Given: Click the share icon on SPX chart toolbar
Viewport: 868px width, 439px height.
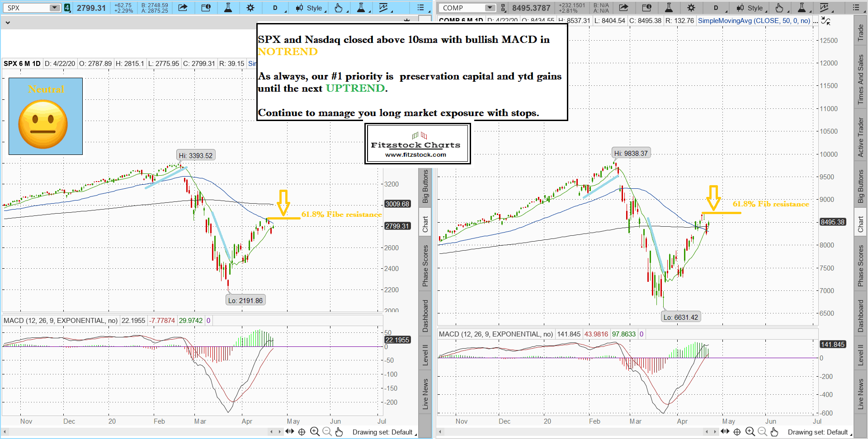Looking at the screenshot, I should point(183,8).
